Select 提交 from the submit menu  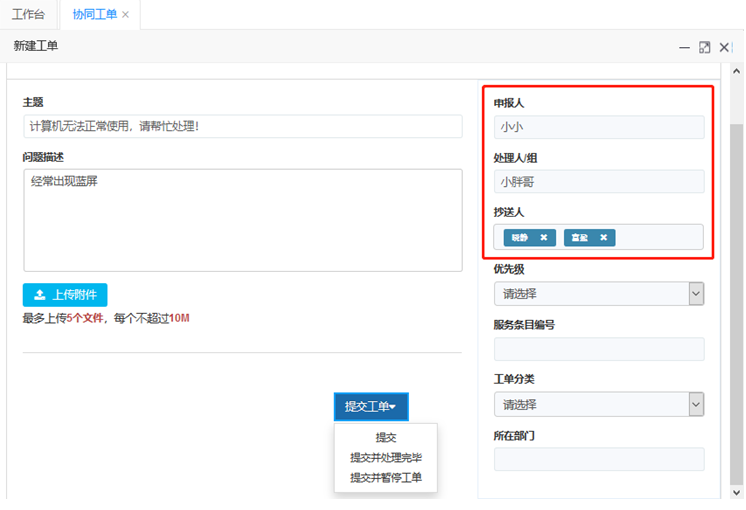[x=385, y=438]
